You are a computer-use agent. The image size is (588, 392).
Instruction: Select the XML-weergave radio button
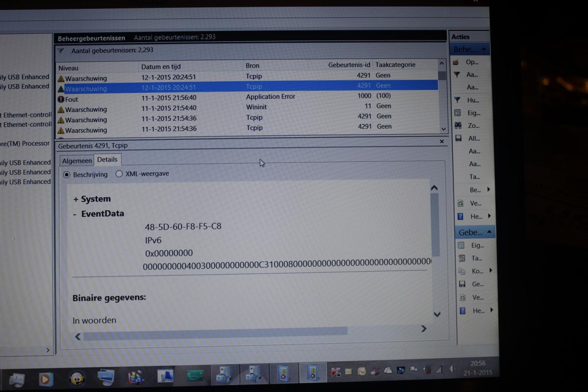tap(119, 174)
